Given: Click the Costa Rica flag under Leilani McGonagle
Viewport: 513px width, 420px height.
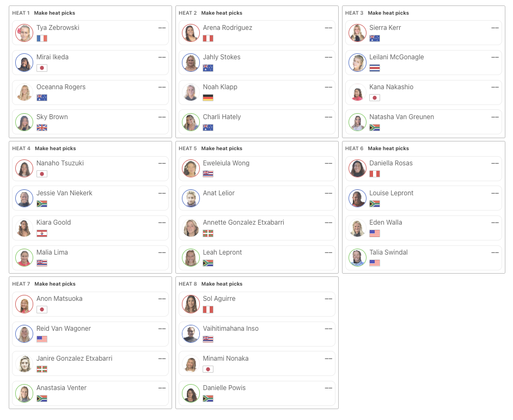Looking at the screenshot, I should 375,68.
